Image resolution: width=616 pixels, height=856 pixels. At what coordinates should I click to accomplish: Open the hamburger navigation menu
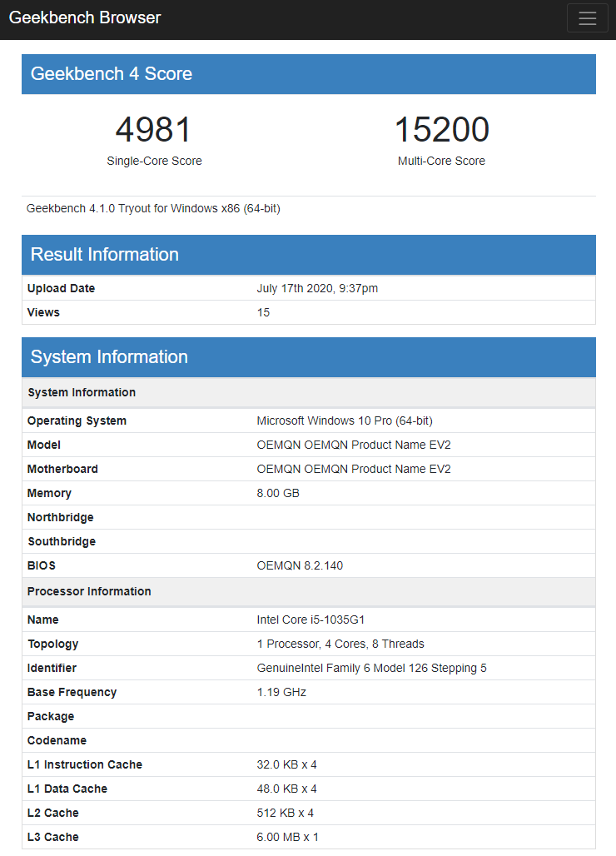587,18
